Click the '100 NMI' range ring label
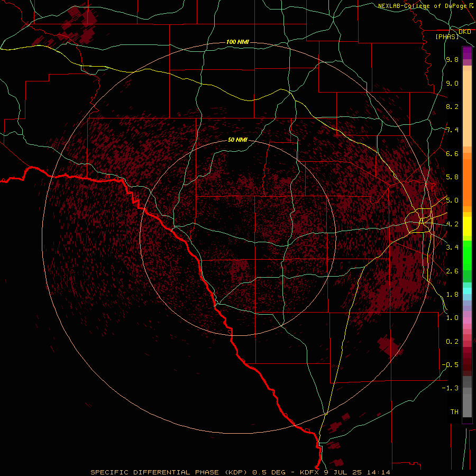The width and height of the screenshot is (476, 476). coord(237,42)
